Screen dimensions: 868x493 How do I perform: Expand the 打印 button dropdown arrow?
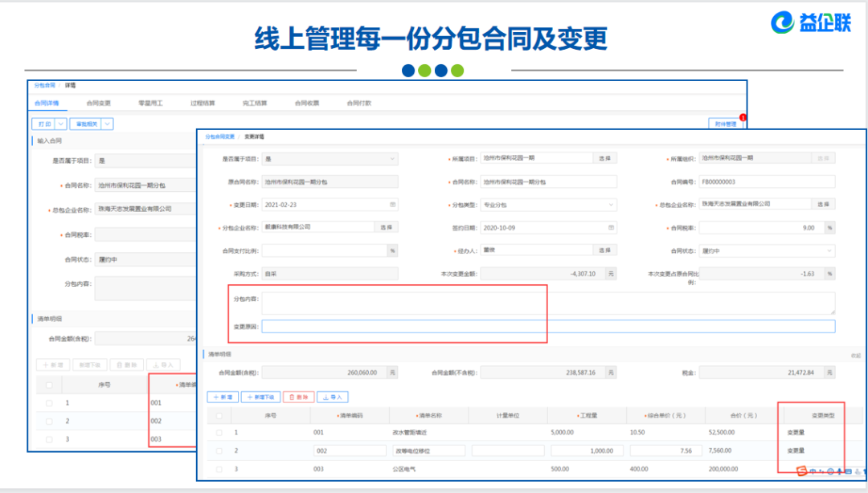tap(61, 124)
